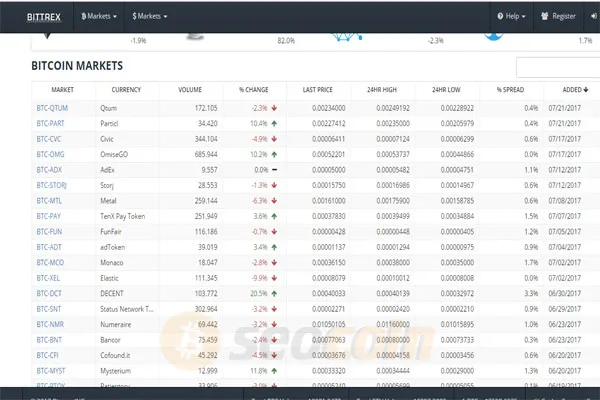This screenshot has height=400, width=600.
Task: Select the DECENT spread value 3.3%
Action: (x=531, y=294)
